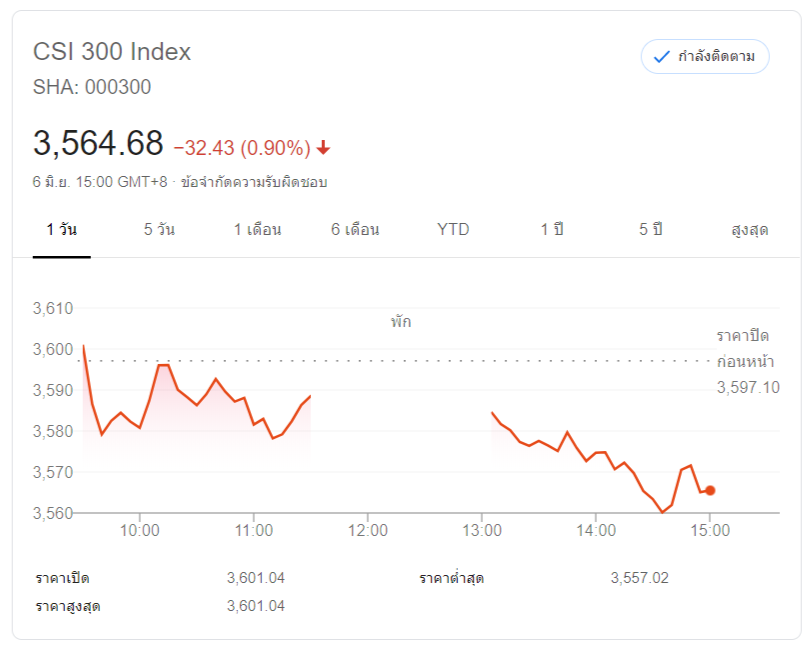
Task: Show the 1 ปี chart range
Action: [552, 230]
